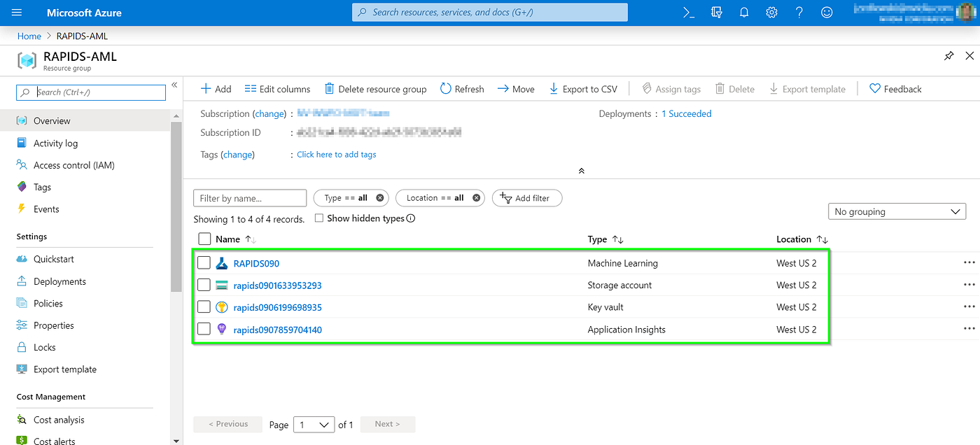Open more options for RAPIDS090 row

click(x=969, y=263)
